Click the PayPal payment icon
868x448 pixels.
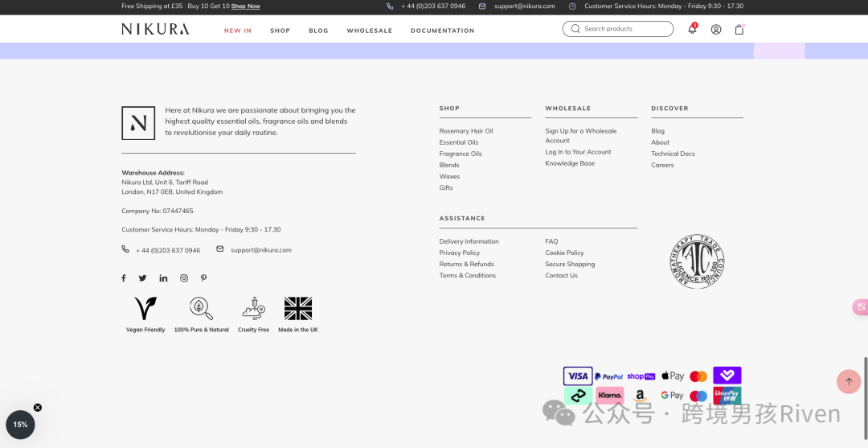609,376
